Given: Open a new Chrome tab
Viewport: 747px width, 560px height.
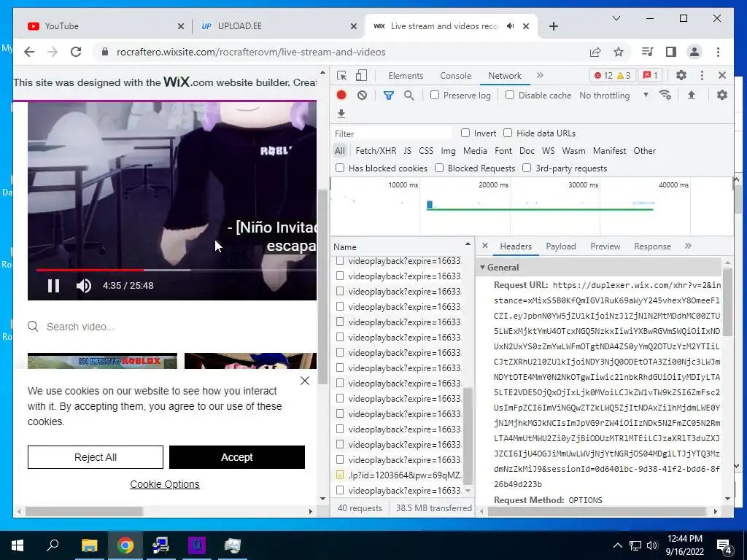Looking at the screenshot, I should click(x=553, y=26).
